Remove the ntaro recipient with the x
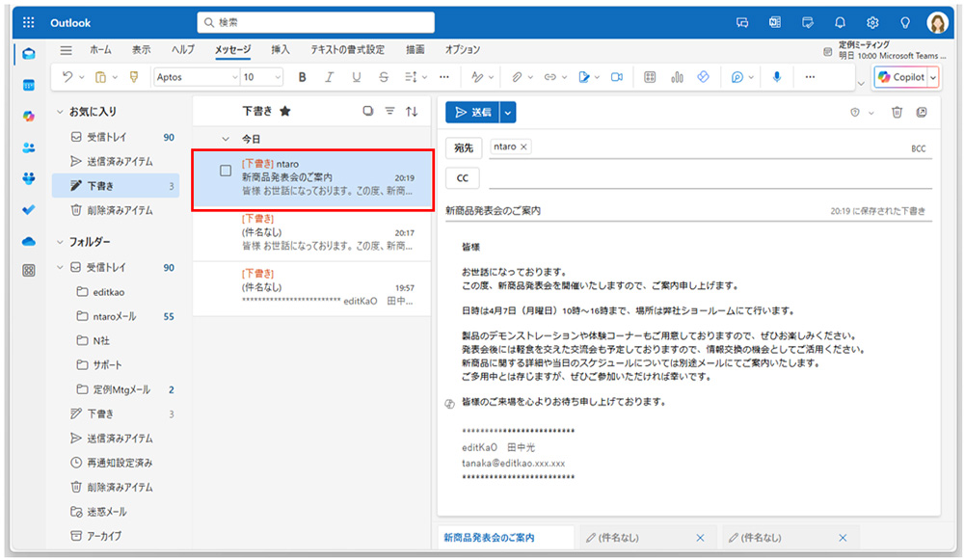Image resolution: width=964 pixels, height=560 pixels. point(523,147)
